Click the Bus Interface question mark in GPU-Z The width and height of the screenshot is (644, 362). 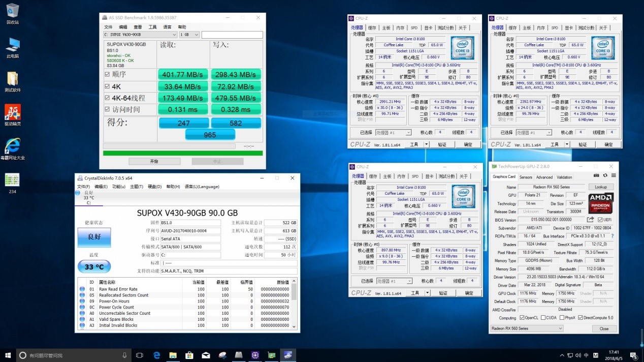pyautogui.click(x=613, y=235)
